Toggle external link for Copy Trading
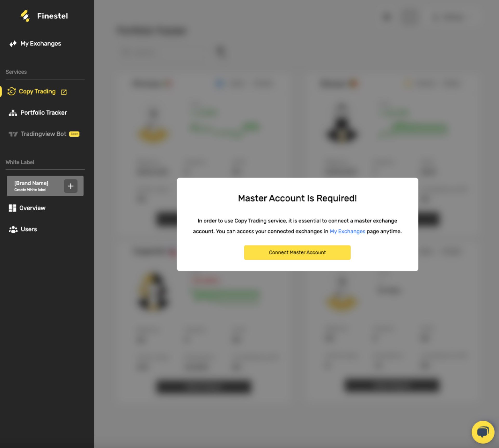Image resolution: width=499 pixels, height=448 pixels. (64, 91)
